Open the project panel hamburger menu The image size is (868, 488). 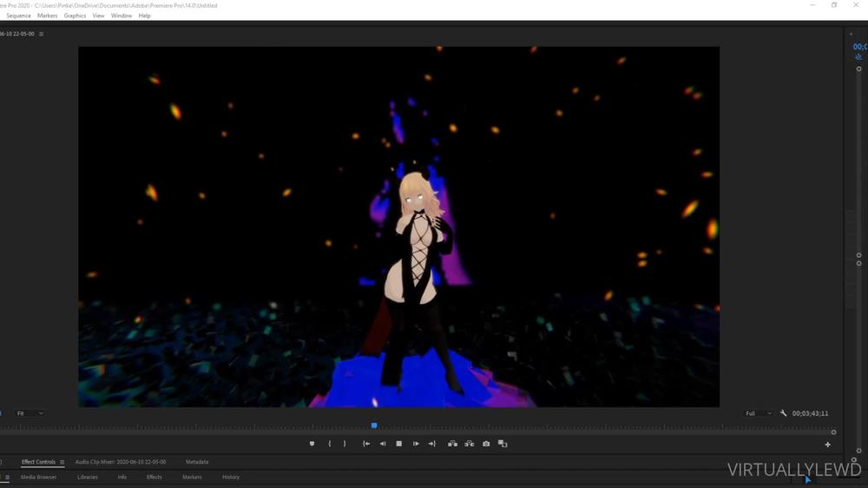point(7,477)
